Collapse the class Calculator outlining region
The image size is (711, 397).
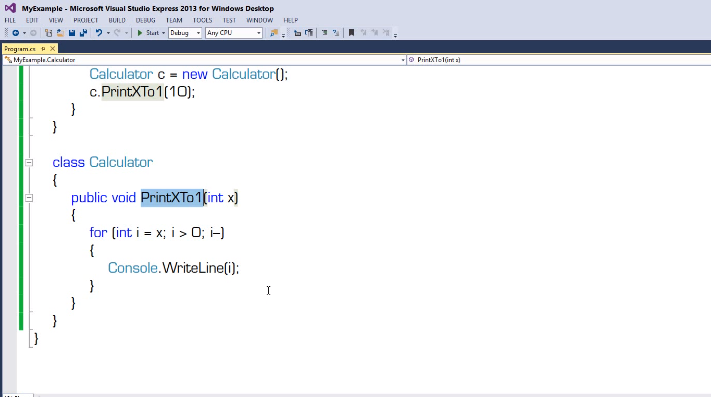pyautogui.click(x=29, y=162)
